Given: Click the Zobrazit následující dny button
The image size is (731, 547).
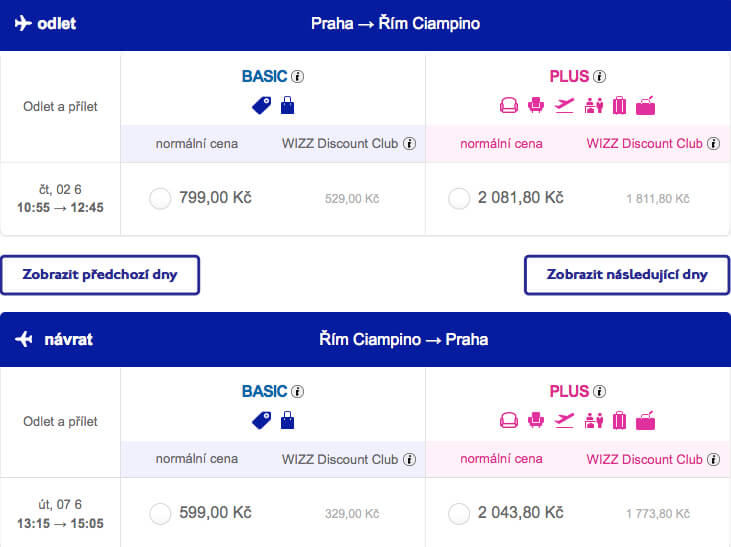Looking at the screenshot, I should click(627, 275).
